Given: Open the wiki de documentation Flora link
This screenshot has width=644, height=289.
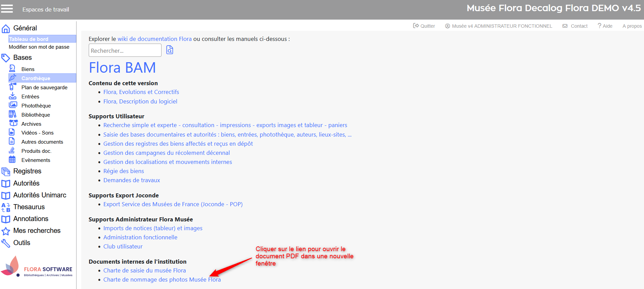Looking at the screenshot, I should point(154,39).
